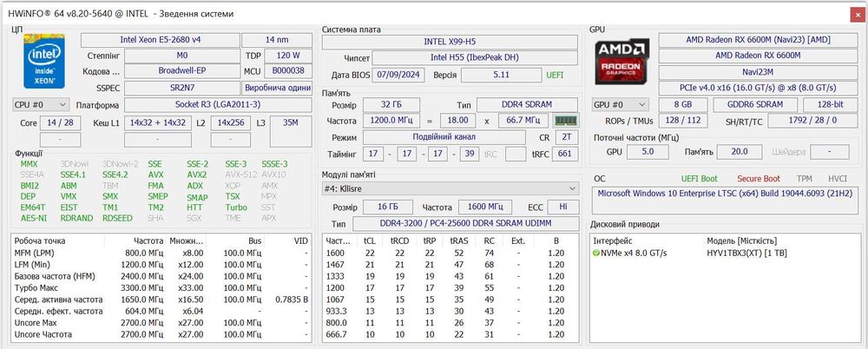Click the Core 14 / 28 value
Screen dimensions: 868x349
[x=61, y=123]
